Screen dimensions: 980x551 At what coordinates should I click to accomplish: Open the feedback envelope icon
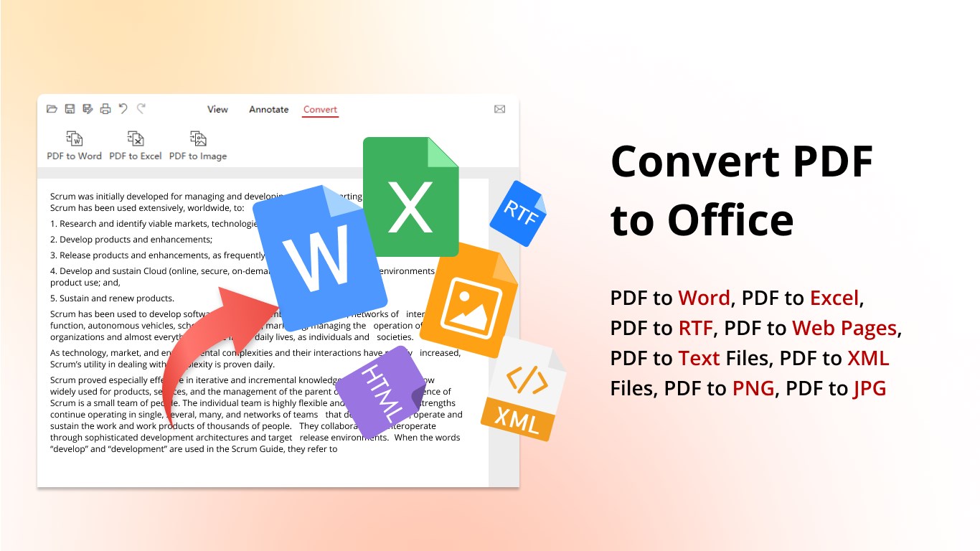click(499, 108)
